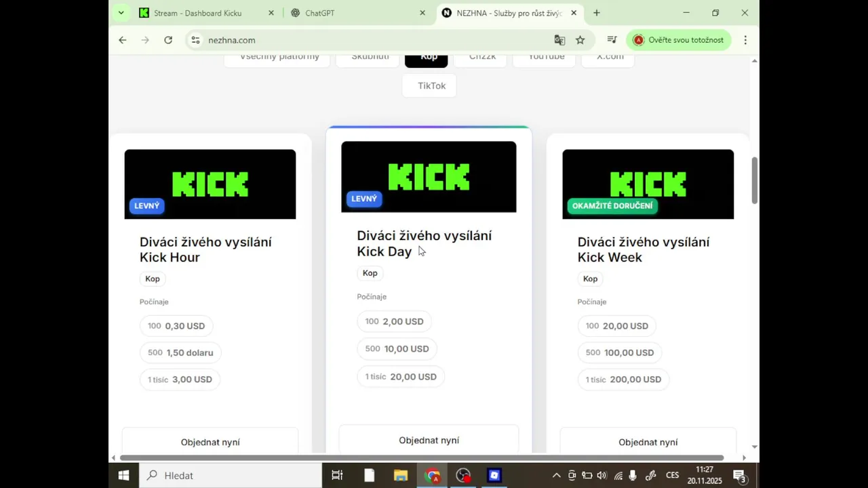Open Diváci živého vysílání Kick Week title
The image size is (868, 488).
click(644, 249)
